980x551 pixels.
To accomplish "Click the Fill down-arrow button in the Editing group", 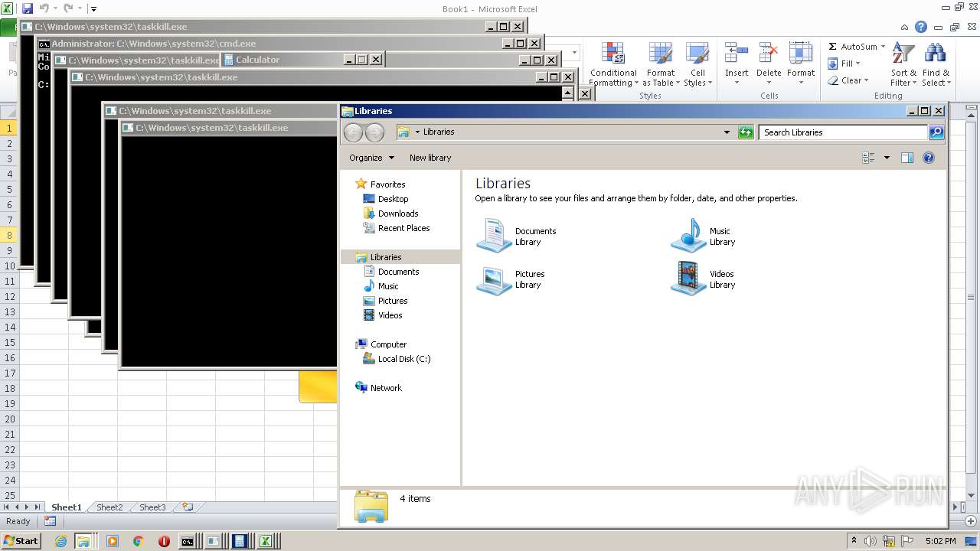I will click(844, 64).
